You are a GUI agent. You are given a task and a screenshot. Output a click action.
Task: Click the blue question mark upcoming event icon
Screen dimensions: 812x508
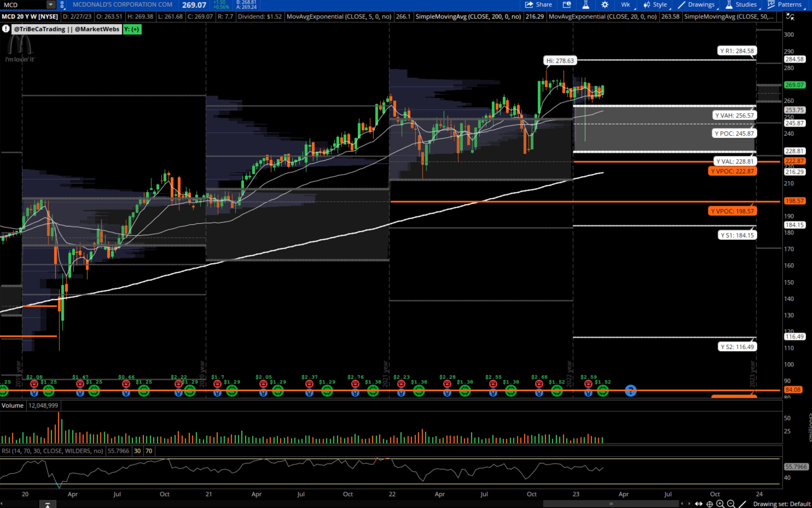(630, 391)
